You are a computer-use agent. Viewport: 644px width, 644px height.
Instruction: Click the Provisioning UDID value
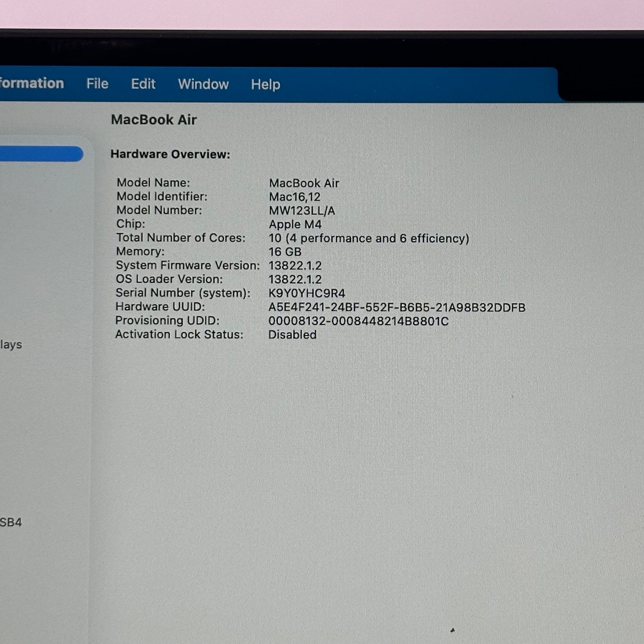(x=358, y=321)
